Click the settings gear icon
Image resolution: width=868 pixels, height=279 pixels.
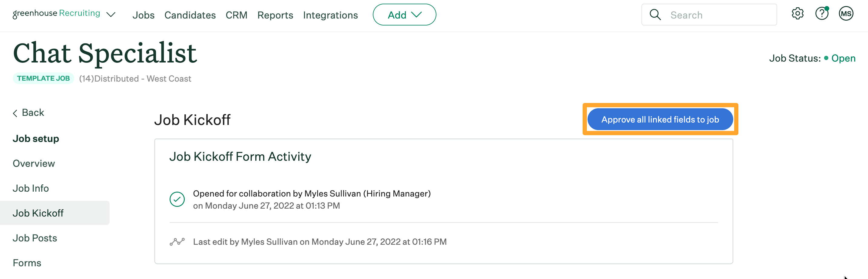797,14
